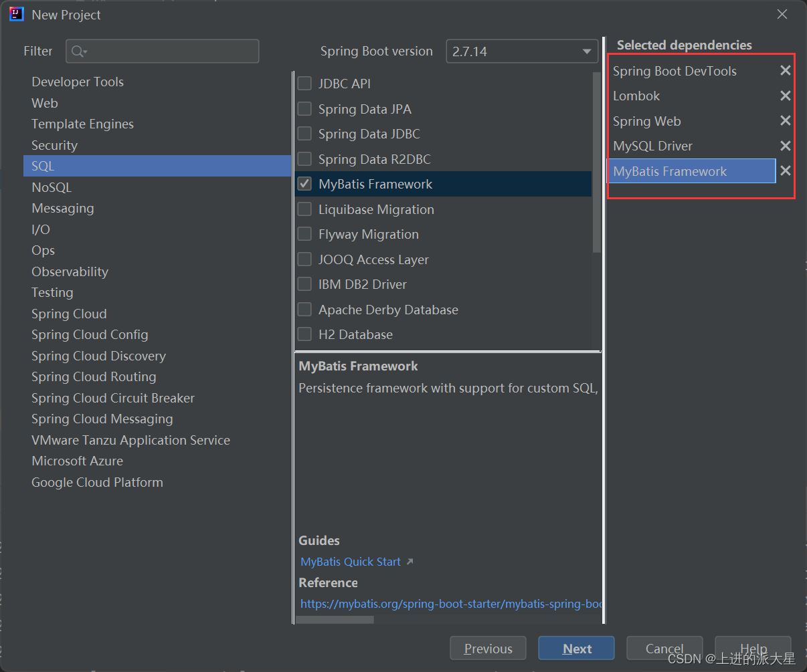Image resolution: width=807 pixels, height=672 pixels.
Task: Select the I/O category
Action: click(157, 229)
